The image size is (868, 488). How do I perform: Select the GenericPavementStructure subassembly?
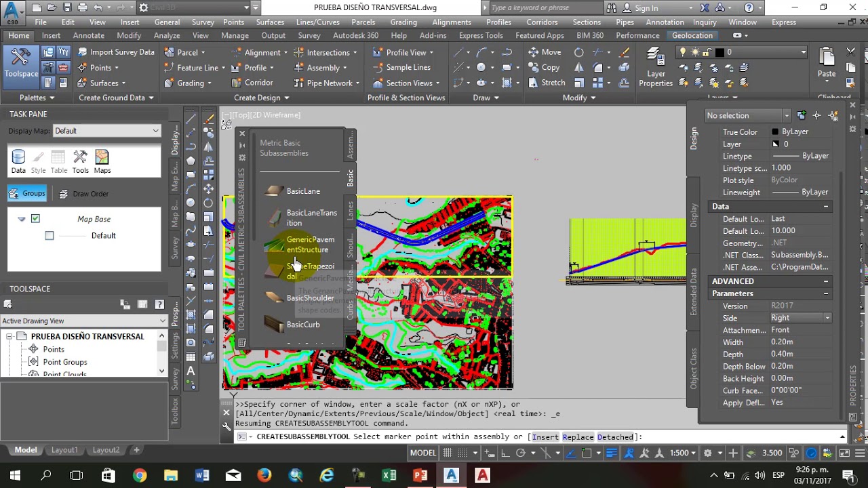[x=301, y=245]
